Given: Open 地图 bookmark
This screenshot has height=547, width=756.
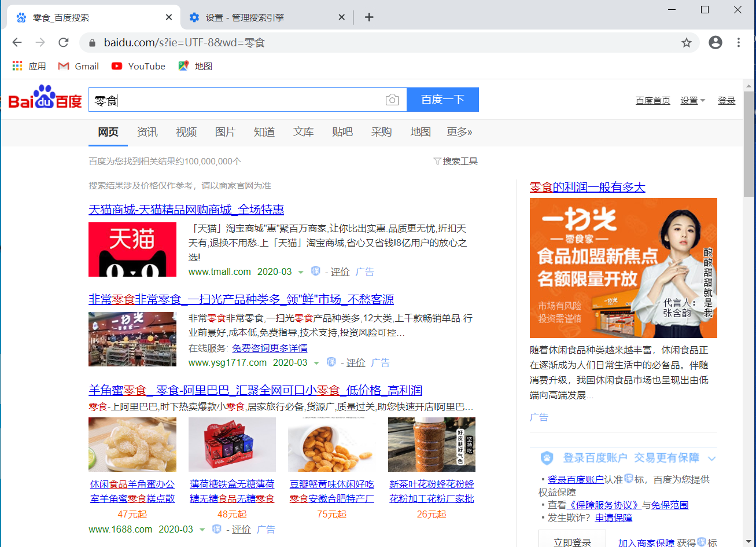Looking at the screenshot, I should (x=196, y=66).
